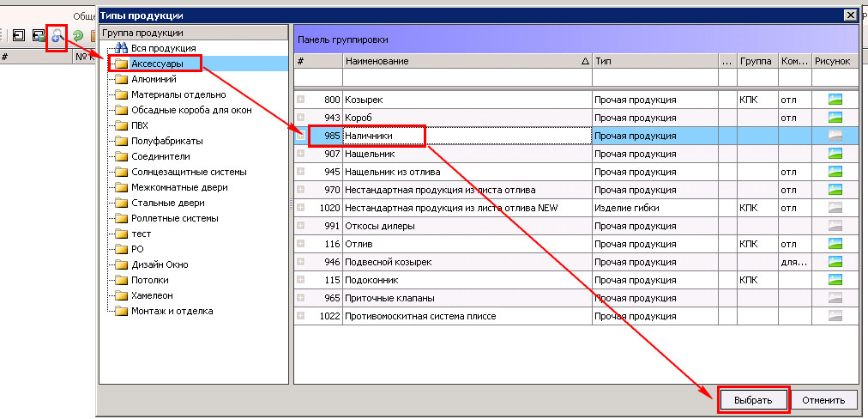Click grey picture icon for Наличники
The height and width of the screenshot is (419, 868).
coord(835,136)
